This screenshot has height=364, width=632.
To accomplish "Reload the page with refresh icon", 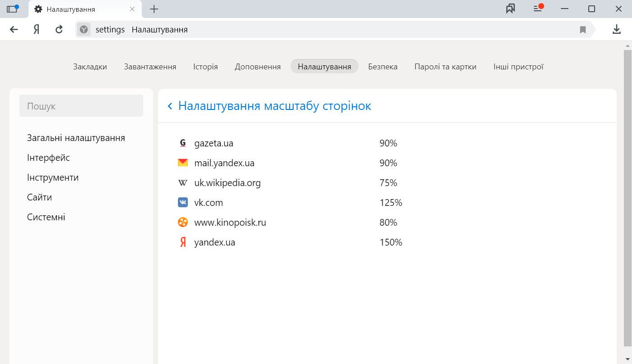I will [x=59, y=30].
